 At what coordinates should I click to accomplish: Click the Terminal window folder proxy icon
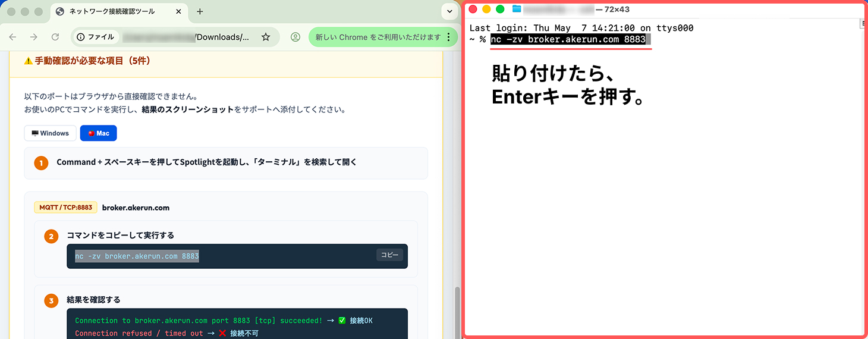click(516, 9)
